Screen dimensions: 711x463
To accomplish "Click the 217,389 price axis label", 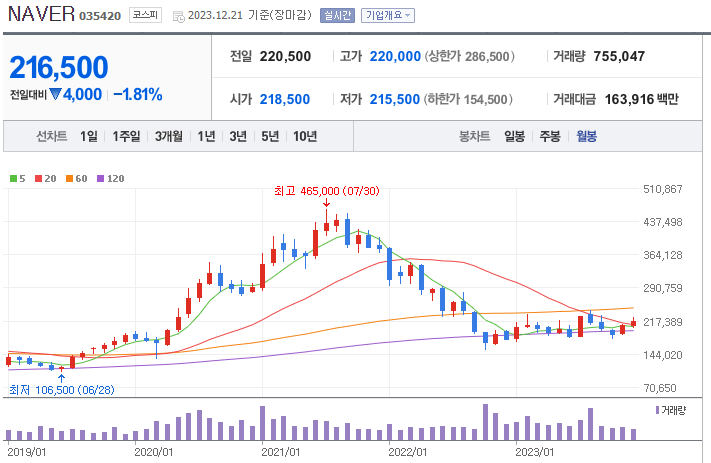I will 663,322.
